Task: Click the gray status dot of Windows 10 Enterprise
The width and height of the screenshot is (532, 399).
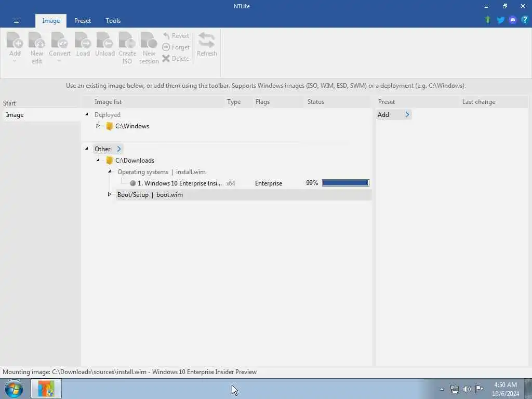Action: tap(132, 183)
